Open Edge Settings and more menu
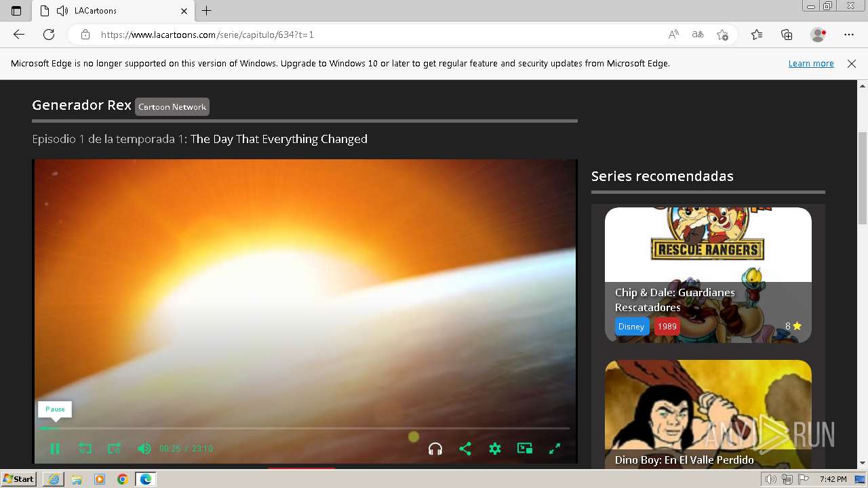This screenshot has height=488, width=868. coord(849,35)
